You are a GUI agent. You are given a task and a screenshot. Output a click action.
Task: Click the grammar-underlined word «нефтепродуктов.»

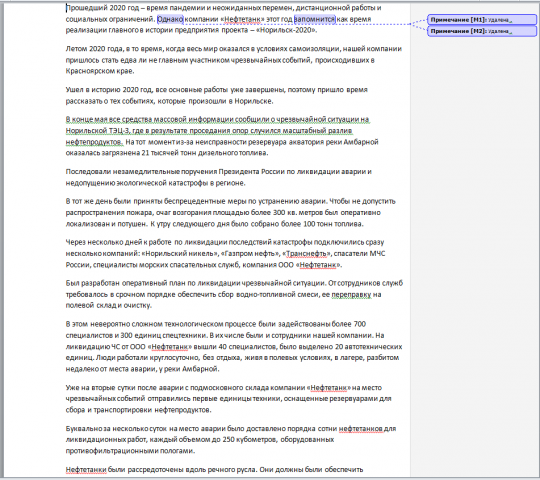click(94, 142)
